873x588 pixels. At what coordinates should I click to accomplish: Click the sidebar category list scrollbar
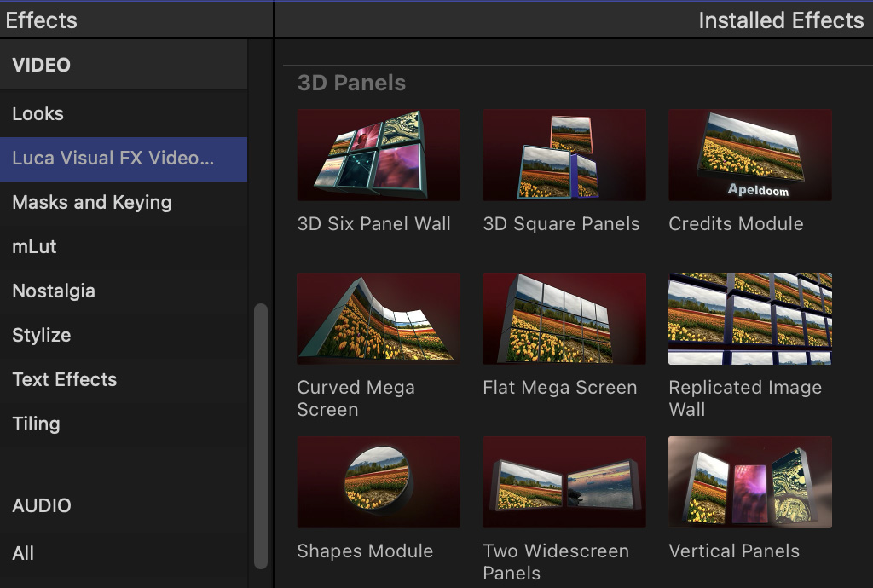point(261,435)
